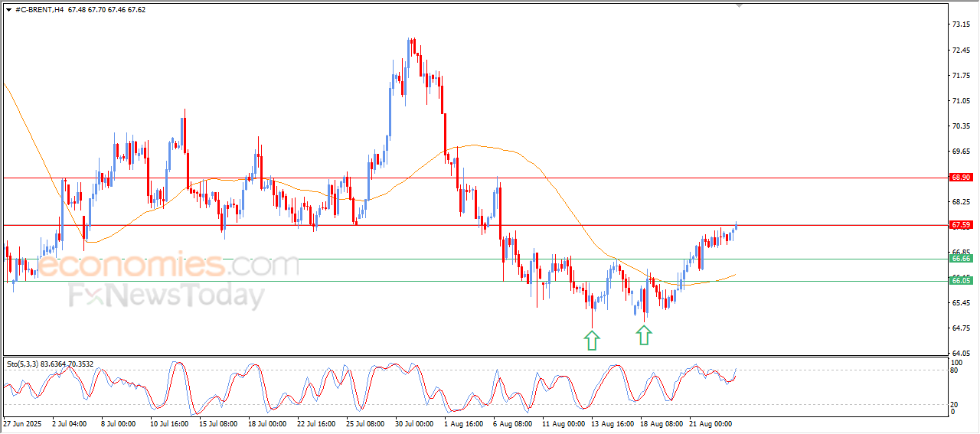Click the 21 Aug 00:00 time label
Image resolution: width=980 pixels, height=434 pixels.
pos(710,423)
